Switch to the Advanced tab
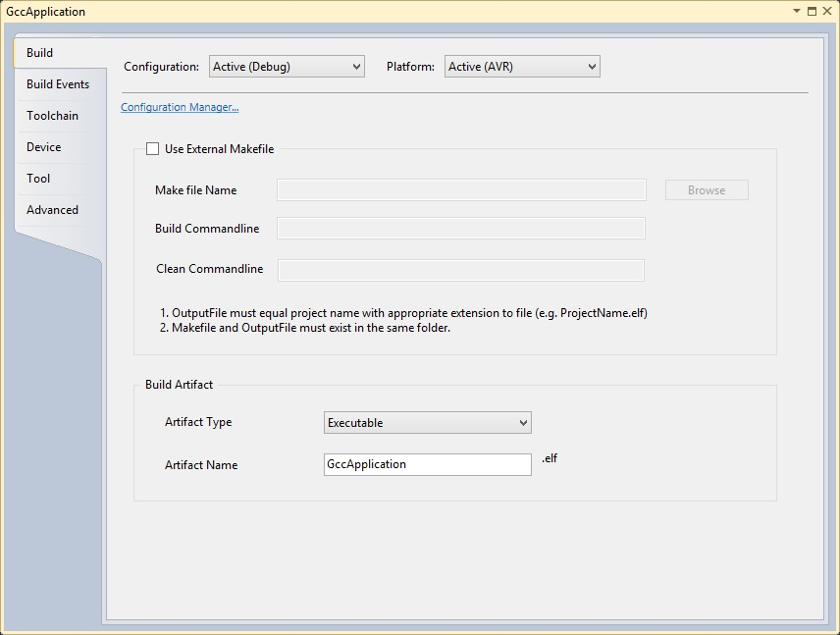 pyautogui.click(x=52, y=210)
